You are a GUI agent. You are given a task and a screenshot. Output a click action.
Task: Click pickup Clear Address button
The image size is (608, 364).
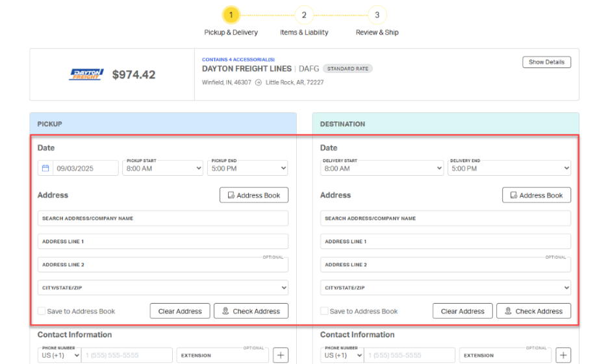click(x=180, y=311)
